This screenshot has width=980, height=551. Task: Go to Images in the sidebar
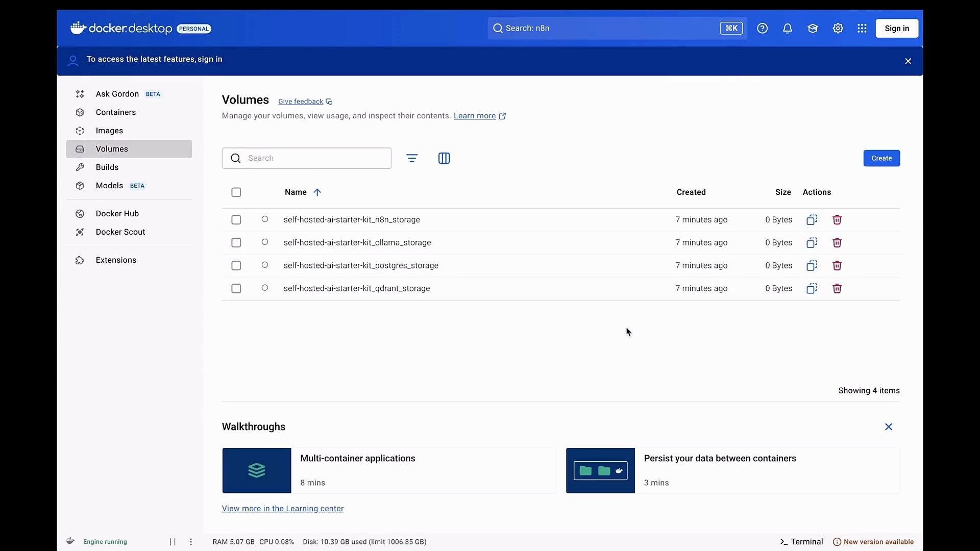pos(129,131)
